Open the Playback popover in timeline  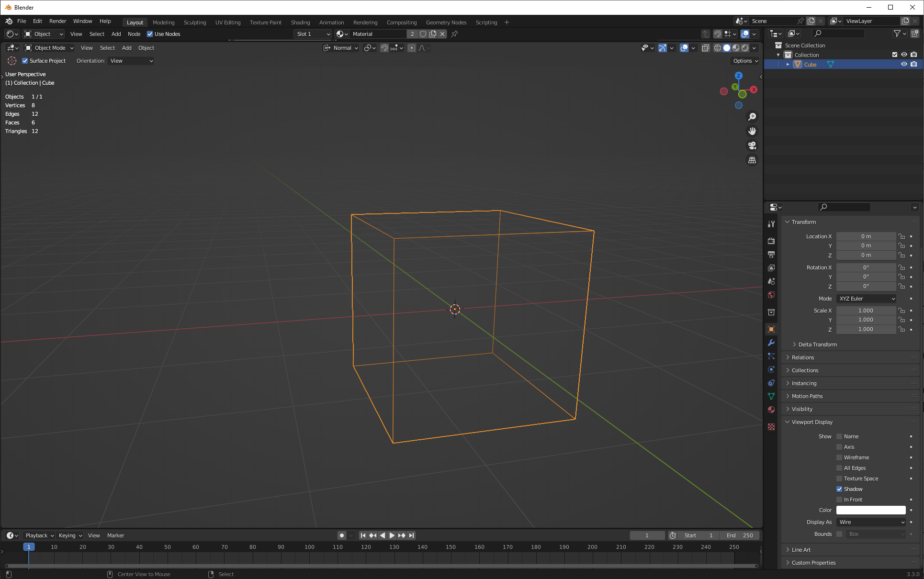pos(39,535)
